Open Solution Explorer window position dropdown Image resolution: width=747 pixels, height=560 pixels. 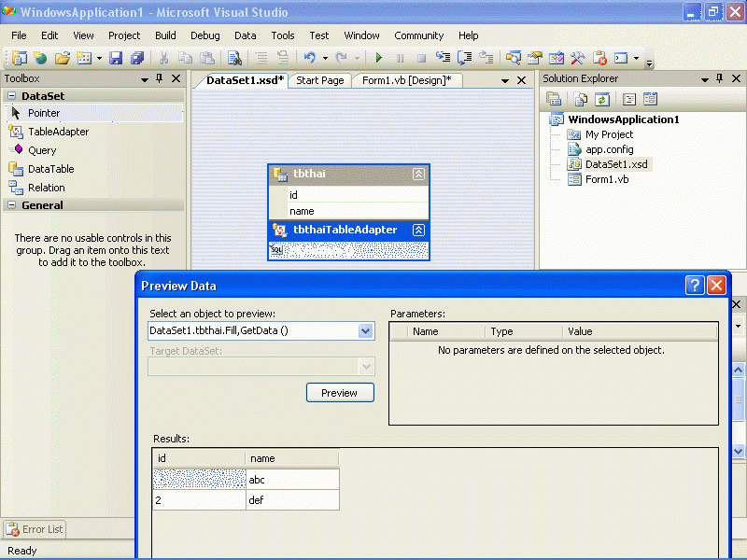point(705,79)
